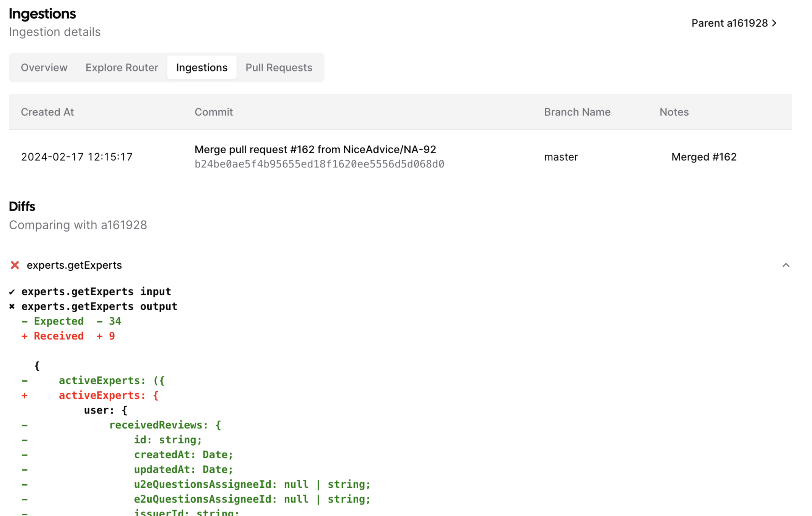Click the red X icon beside experts.getExperts

coord(15,265)
